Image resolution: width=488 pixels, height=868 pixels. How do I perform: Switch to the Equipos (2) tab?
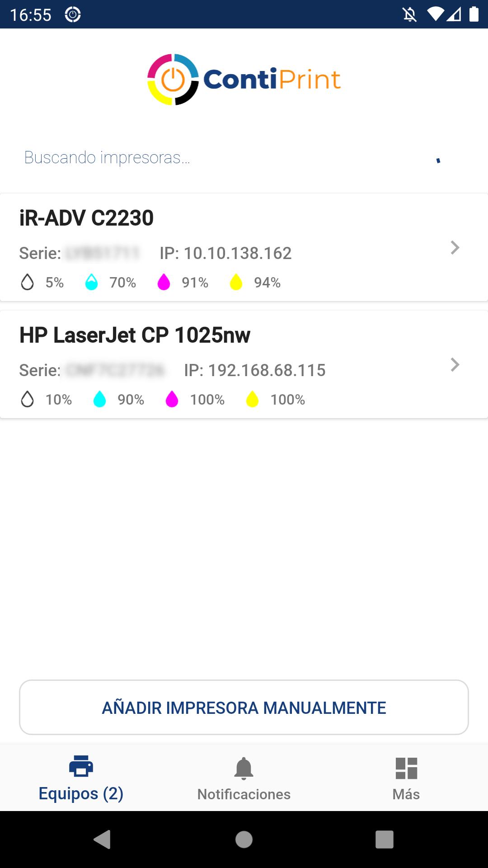tap(81, 778)
